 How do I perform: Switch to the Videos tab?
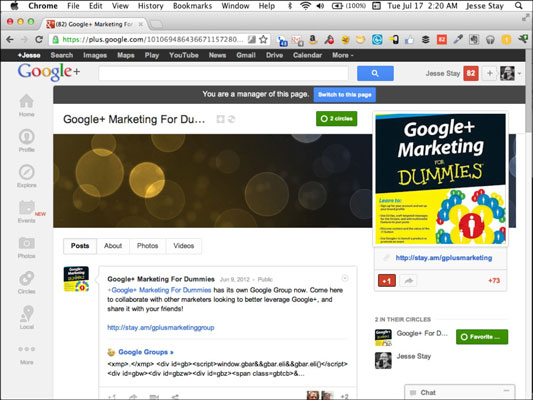click(x=184, y=246)
